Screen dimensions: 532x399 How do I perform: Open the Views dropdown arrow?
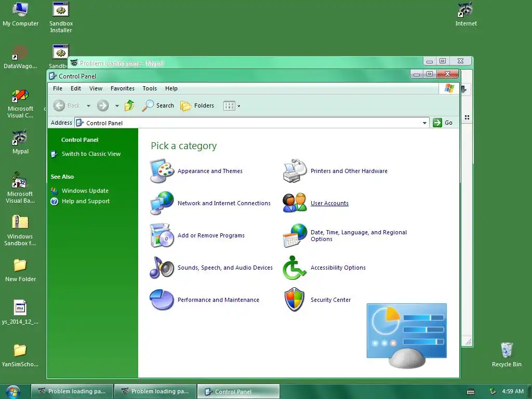(239, 106)
